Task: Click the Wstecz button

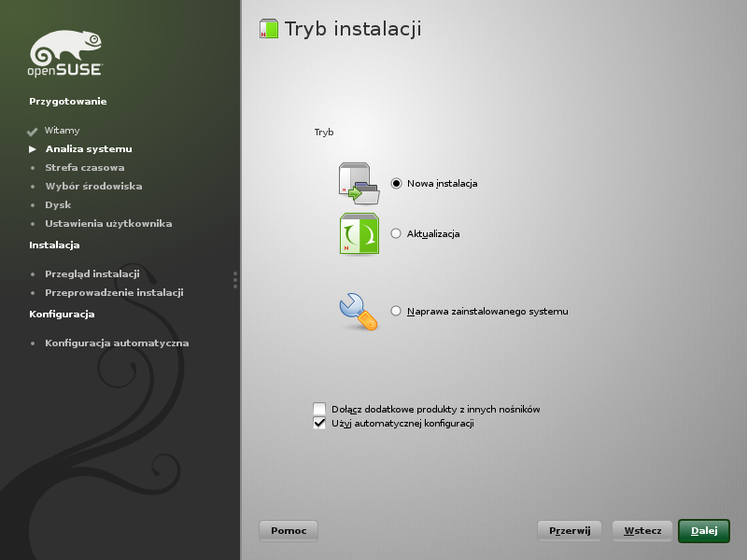Action: (x=642, y=531)
